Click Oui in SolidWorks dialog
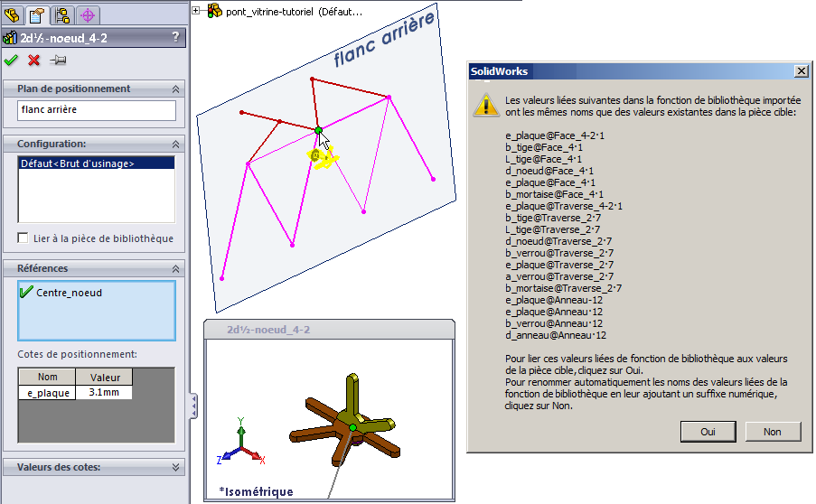 coord(708,431)
